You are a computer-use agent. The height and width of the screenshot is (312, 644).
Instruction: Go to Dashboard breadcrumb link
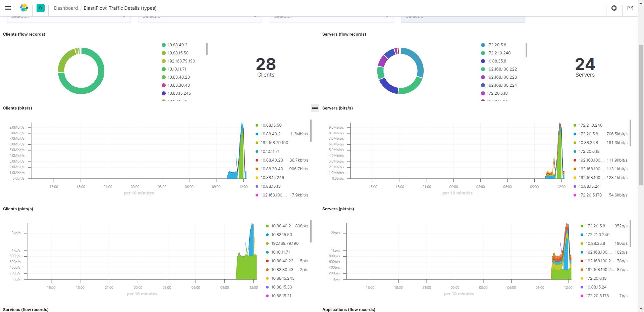click(66, 8)
